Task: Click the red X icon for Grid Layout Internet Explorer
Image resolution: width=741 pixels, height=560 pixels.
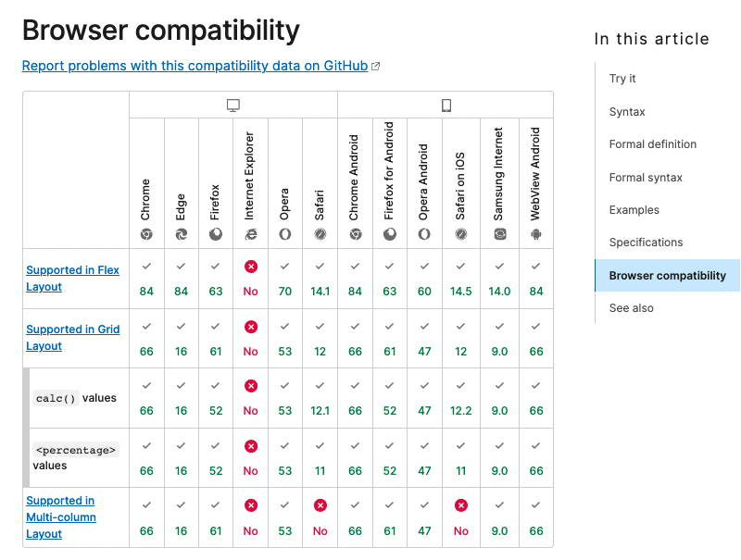Action: pos(251,327)
